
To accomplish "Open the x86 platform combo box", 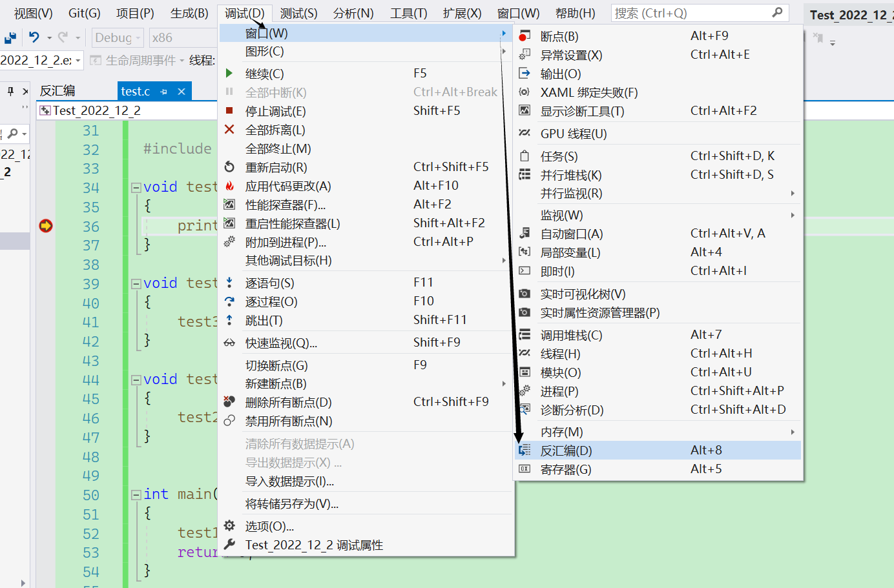I will (183, 38).
